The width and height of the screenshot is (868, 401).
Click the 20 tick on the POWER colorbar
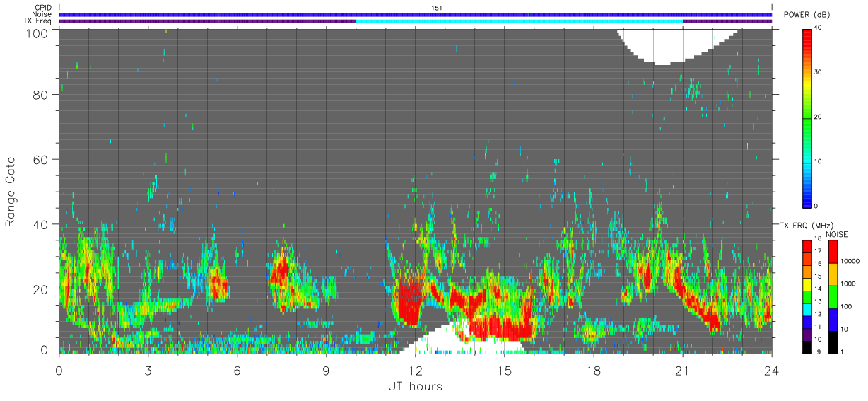[x=818, y=117]
